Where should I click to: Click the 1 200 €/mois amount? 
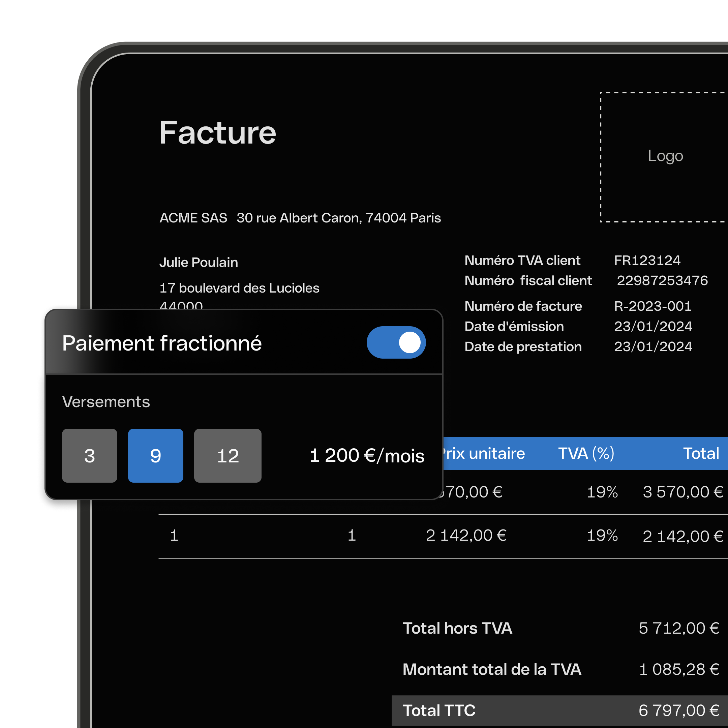[367, 456]
